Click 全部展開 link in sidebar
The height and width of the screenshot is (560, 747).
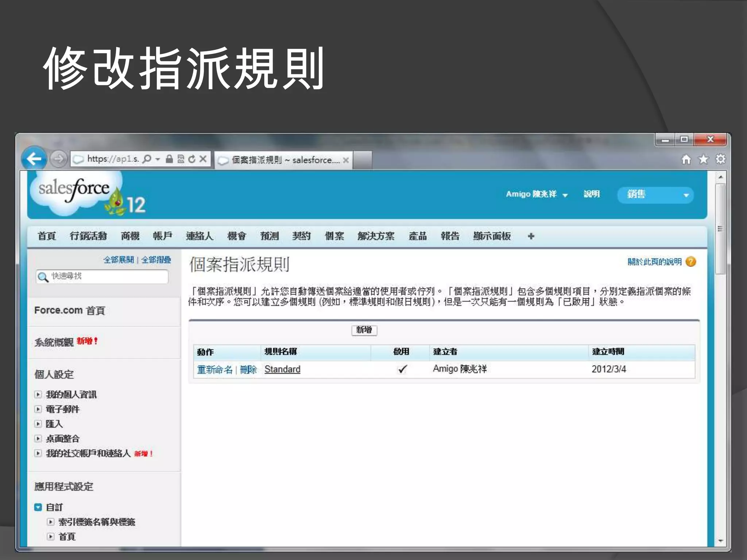pos(119,260)
